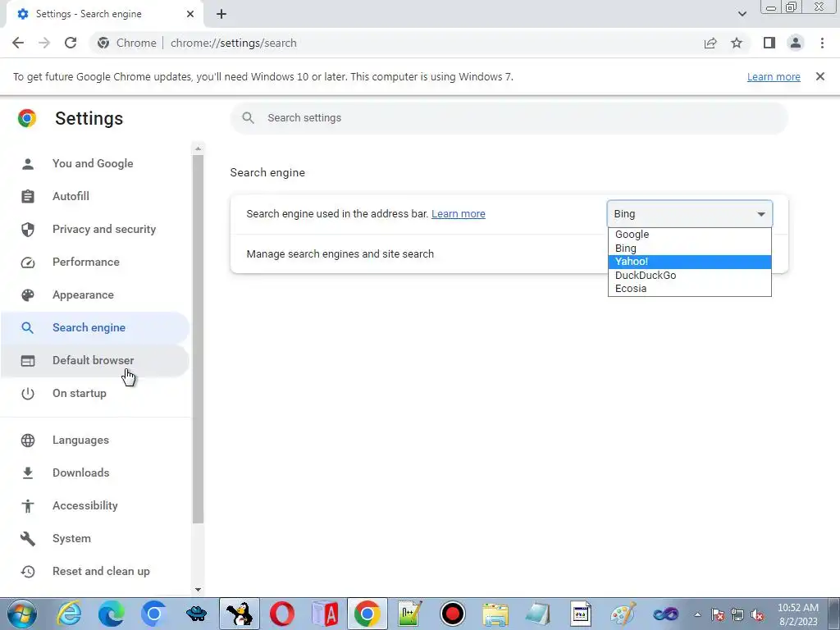The height and width of the screenshot is (630, 840).
Task: Open Chrome three-dot menu
Action: click(x=822, y=43)
